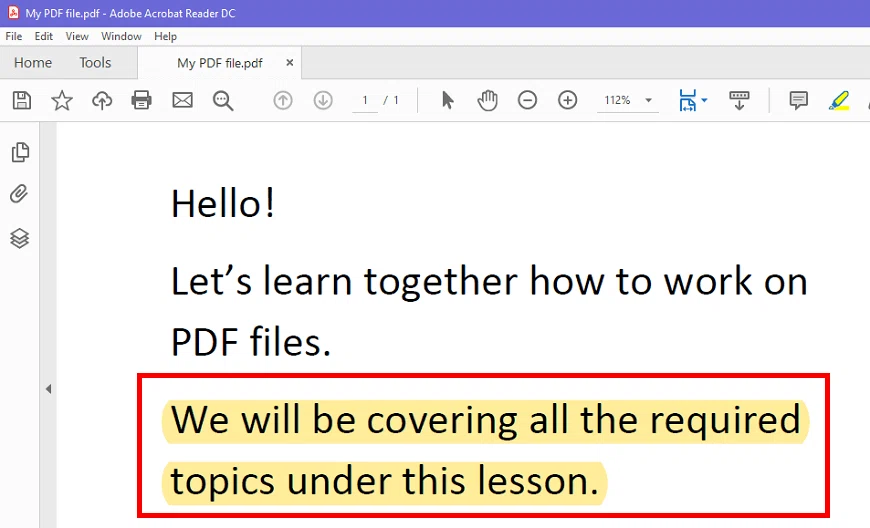Open the File menu

14,36
